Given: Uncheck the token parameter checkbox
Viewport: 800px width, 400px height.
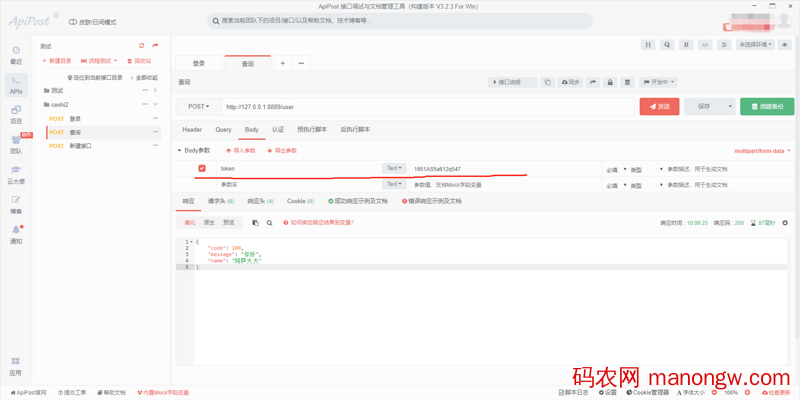Looking at the screenshot, I should pos(202,168).
